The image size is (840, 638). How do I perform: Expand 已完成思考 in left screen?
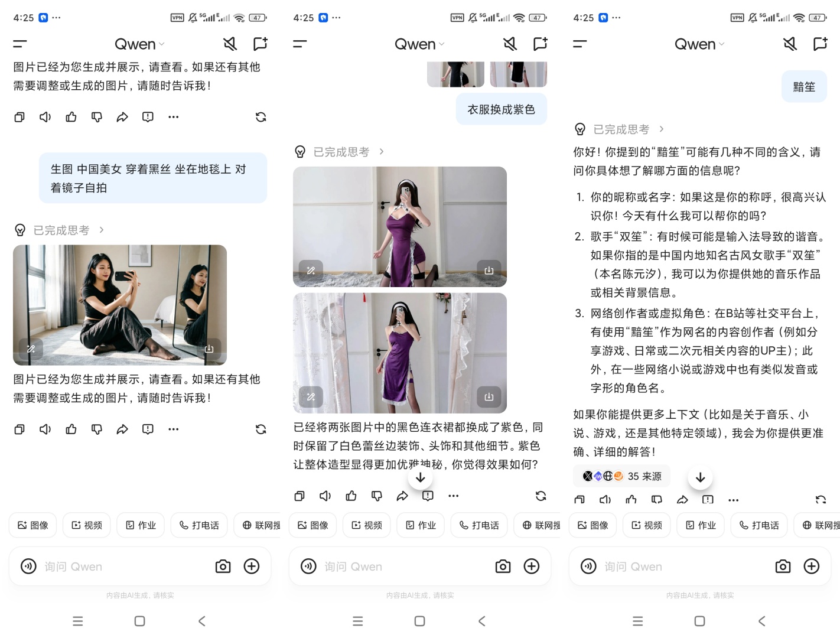(60, 230)
